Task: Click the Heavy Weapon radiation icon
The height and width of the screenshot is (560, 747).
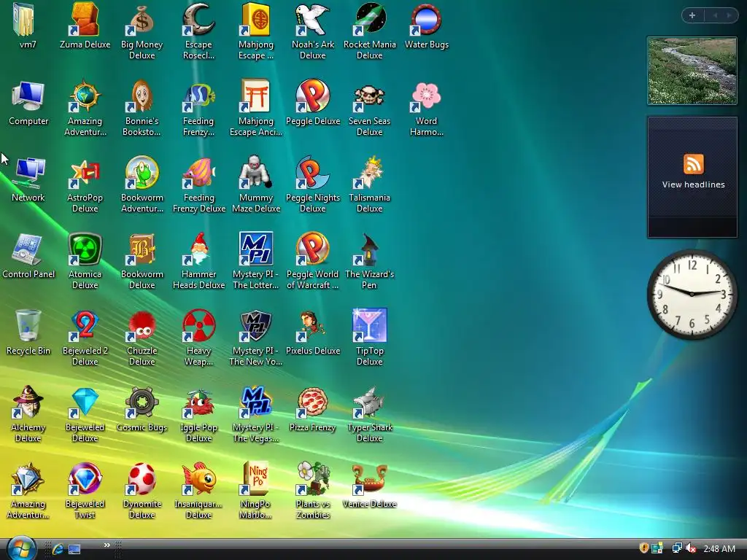Action: click(x=198, y=326)
